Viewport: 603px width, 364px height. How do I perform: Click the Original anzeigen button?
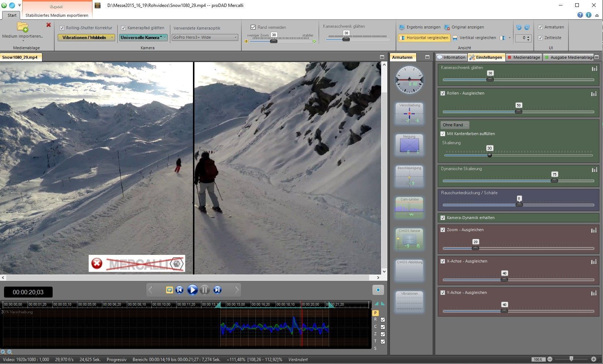coord(464,27)
